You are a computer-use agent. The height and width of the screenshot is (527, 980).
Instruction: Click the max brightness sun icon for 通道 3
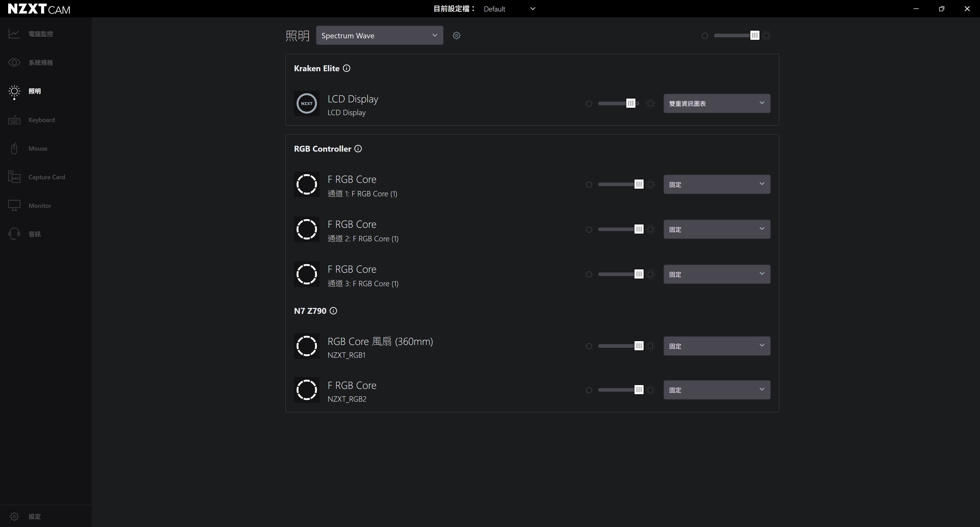click(x=651, y=274)
